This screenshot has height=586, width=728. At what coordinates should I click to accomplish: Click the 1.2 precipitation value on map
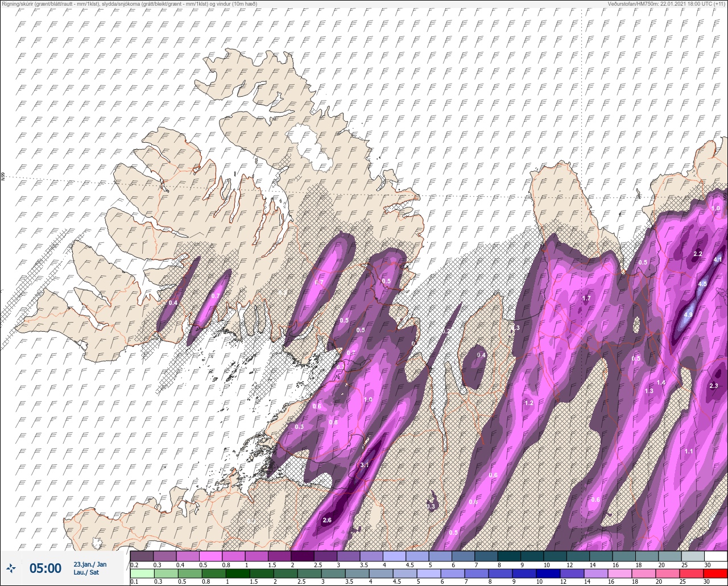coord(529,403)
